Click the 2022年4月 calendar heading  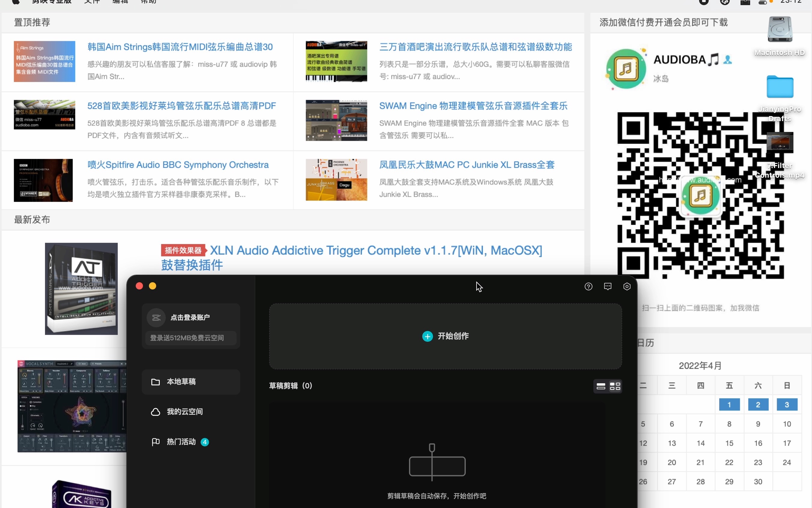coord(700,366)
